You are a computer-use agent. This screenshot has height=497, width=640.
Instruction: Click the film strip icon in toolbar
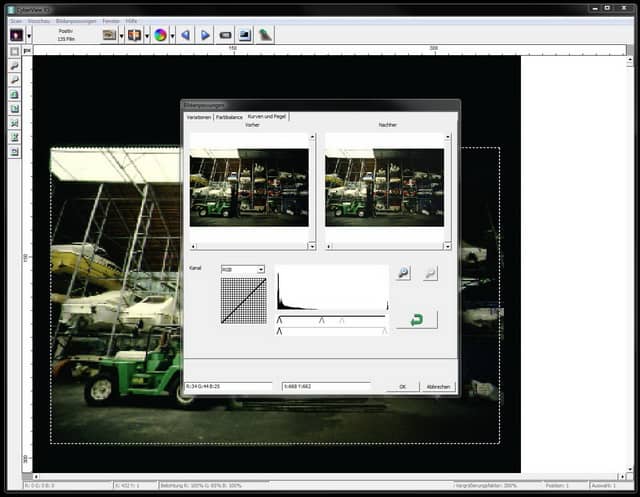pyautogui.click(x=226, y=35)
